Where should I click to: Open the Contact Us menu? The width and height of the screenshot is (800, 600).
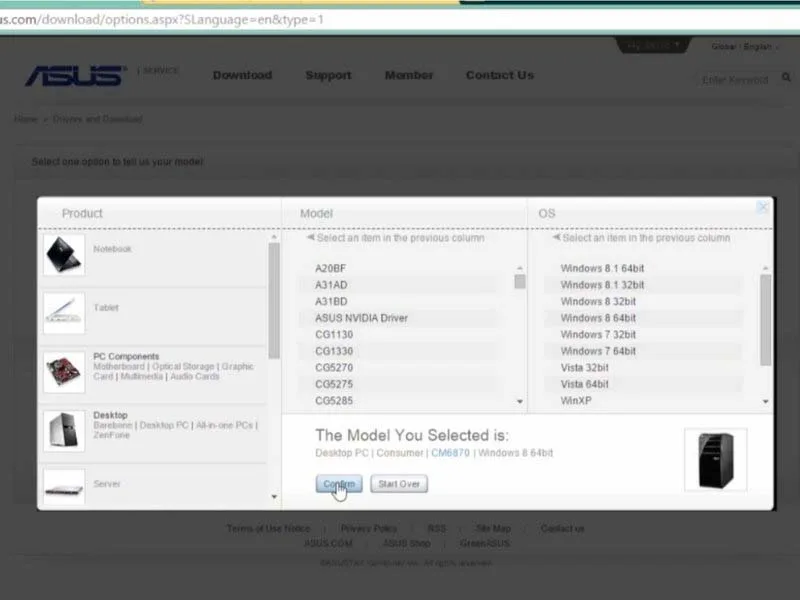coord(499,75)
